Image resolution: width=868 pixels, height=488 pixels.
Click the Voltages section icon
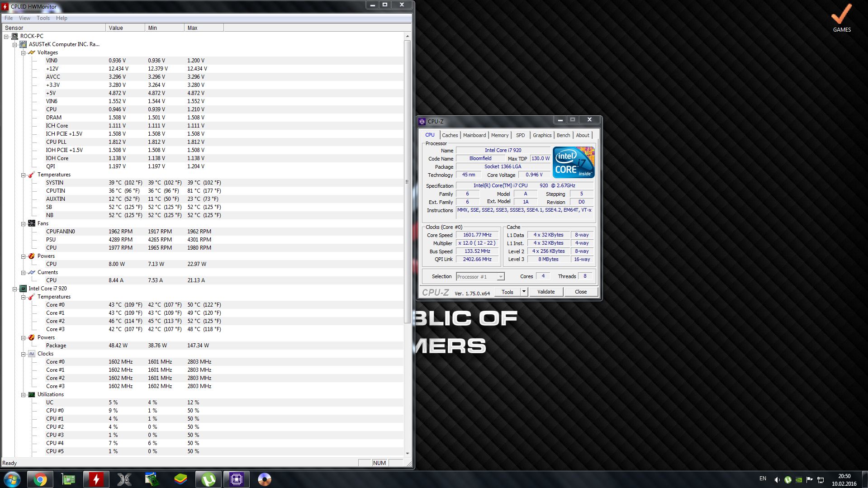(32, 52)
